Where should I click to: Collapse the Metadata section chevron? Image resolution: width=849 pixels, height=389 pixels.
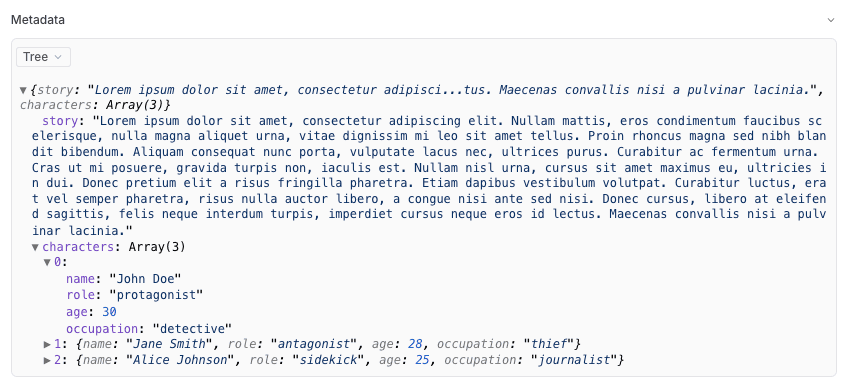point(831,20)
